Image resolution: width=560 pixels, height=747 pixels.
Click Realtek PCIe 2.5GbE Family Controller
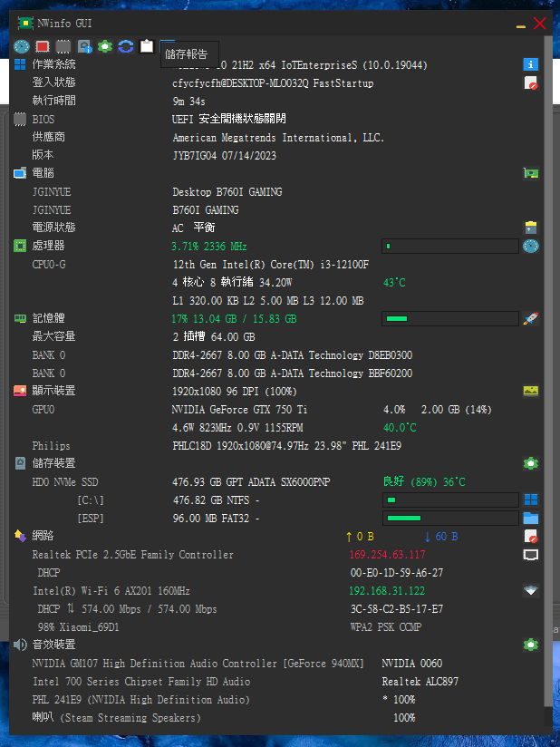tap(133, 555)
